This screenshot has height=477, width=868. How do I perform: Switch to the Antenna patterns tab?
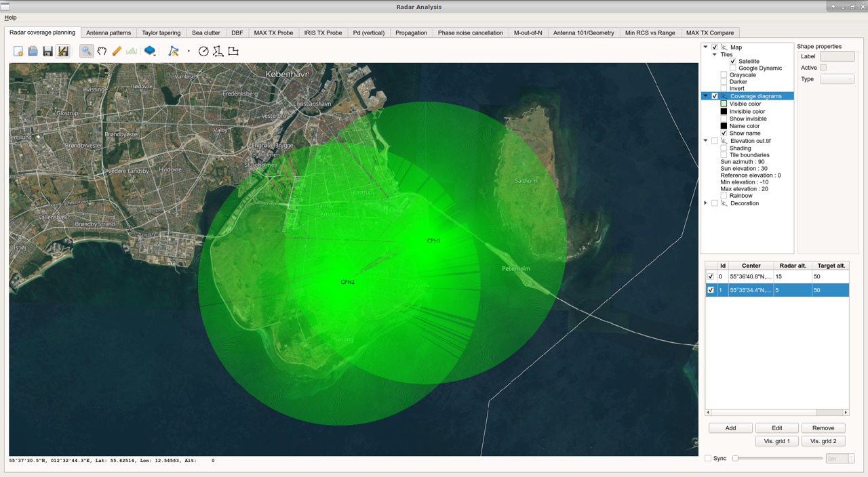[108, 32]
